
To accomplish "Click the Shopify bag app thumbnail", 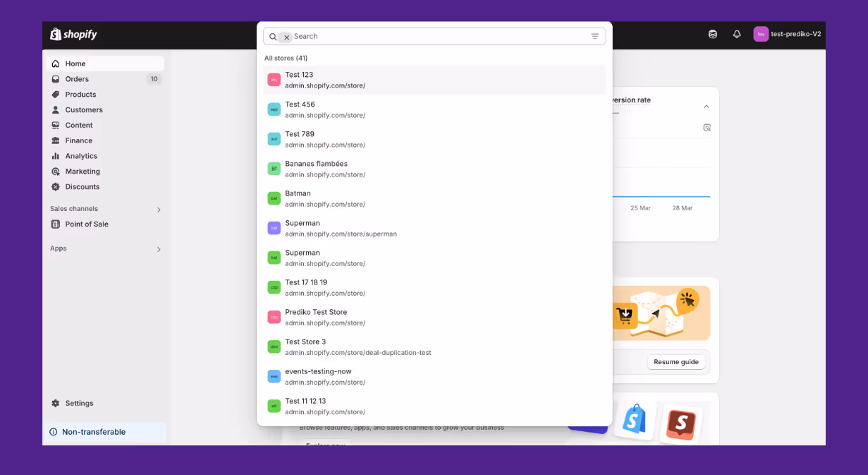I will point(635,421).
